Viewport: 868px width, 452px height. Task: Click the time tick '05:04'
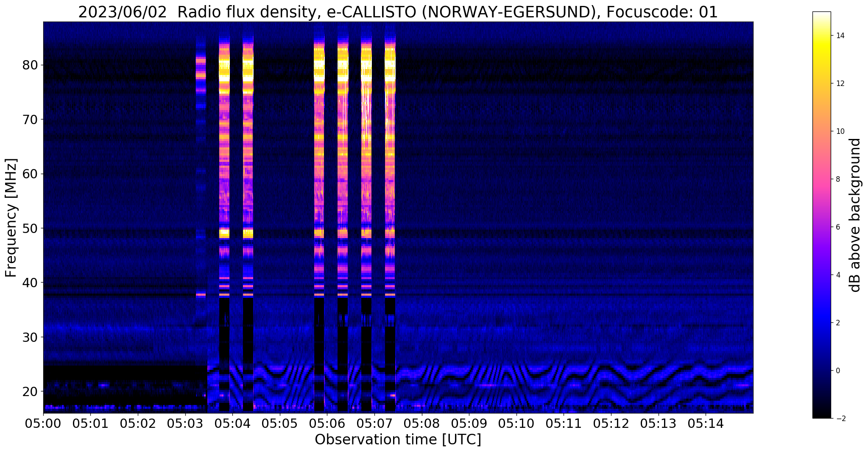(232, 423)
